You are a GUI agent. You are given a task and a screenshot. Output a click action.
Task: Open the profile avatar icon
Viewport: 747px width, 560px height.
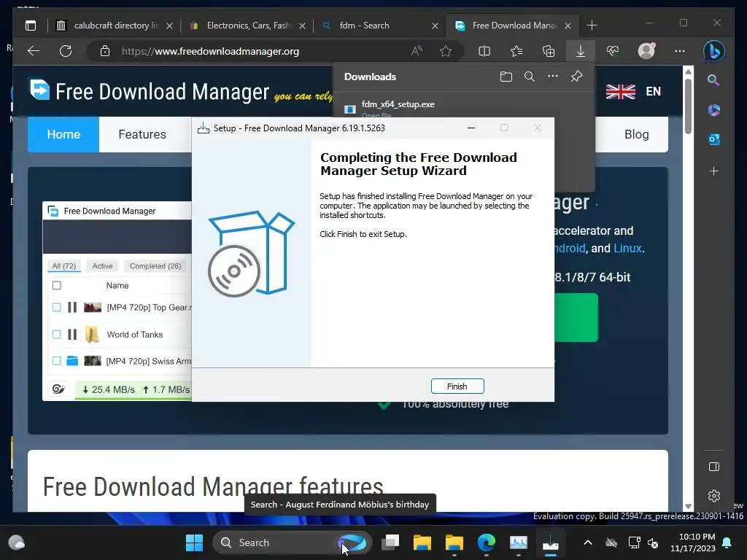coord(646,51)
